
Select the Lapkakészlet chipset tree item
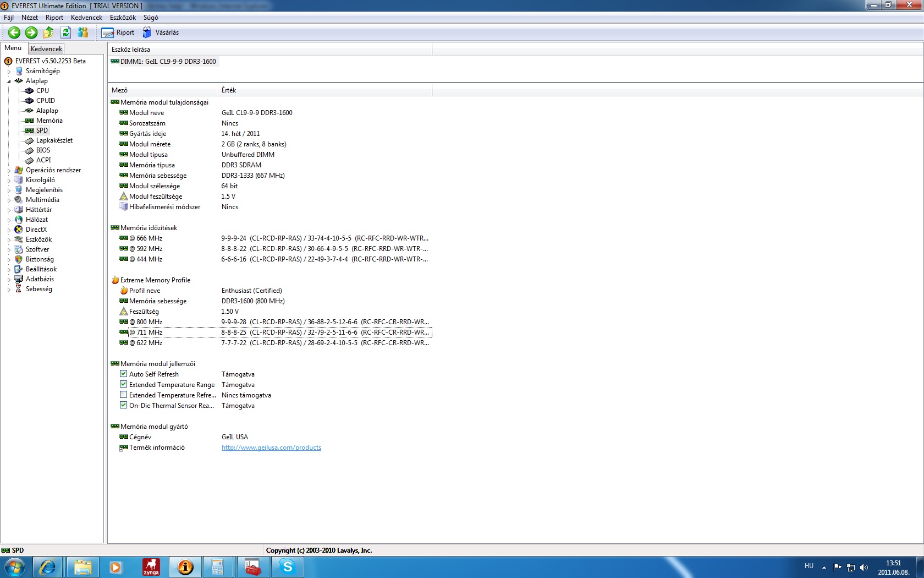(x=54, y=140)
